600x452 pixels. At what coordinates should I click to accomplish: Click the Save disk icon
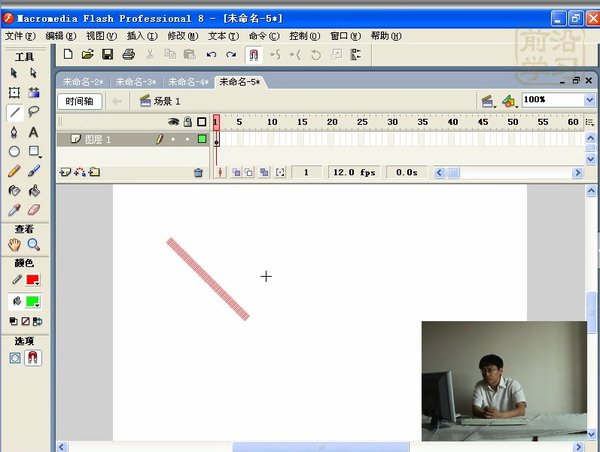[x=108, y=54]
